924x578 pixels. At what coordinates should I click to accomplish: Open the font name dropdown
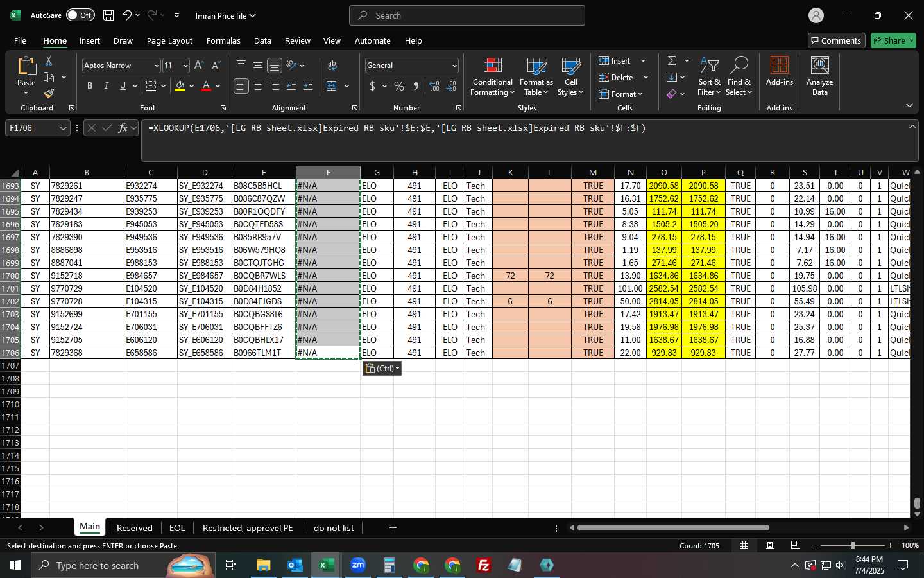[x=156, y=66]
